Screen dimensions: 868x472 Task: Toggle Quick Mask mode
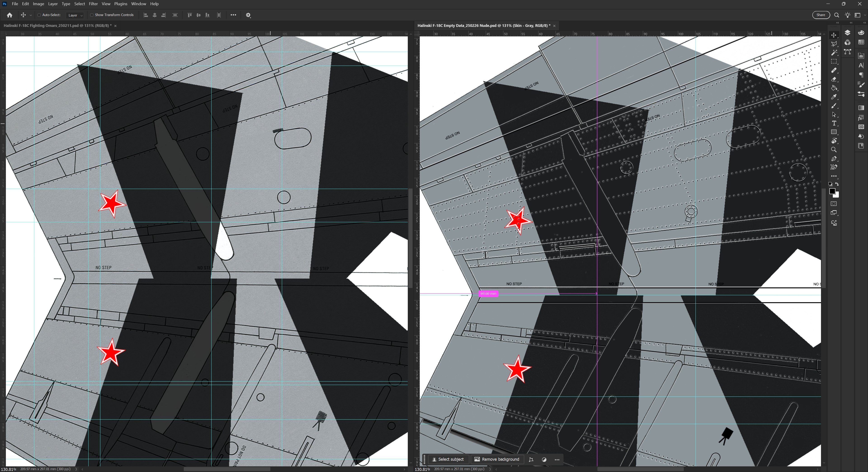point(834,204)
